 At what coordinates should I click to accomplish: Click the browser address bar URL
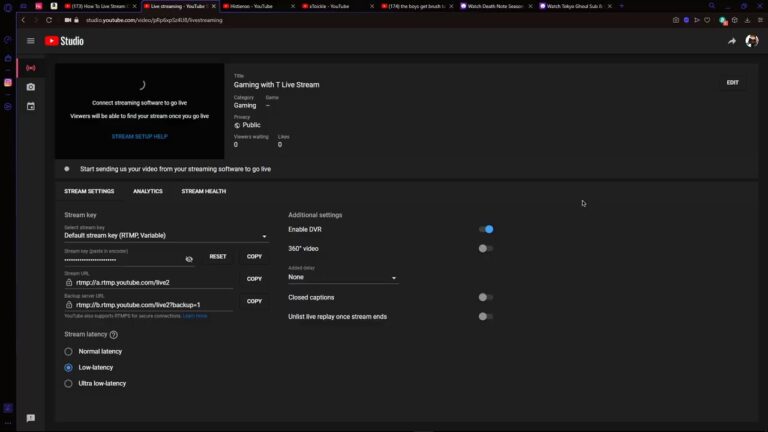[154, 20]
